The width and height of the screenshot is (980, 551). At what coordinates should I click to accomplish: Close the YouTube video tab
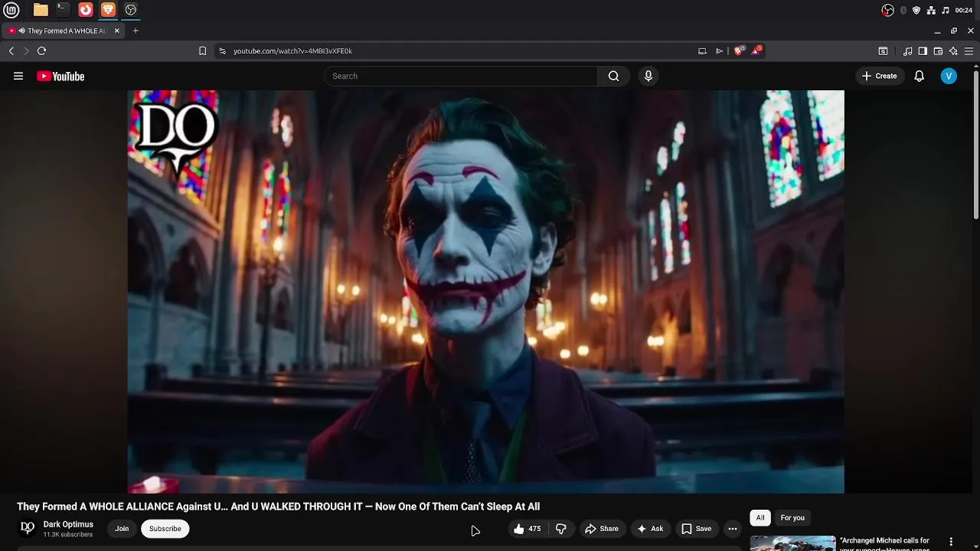click(x=116, y=31)
